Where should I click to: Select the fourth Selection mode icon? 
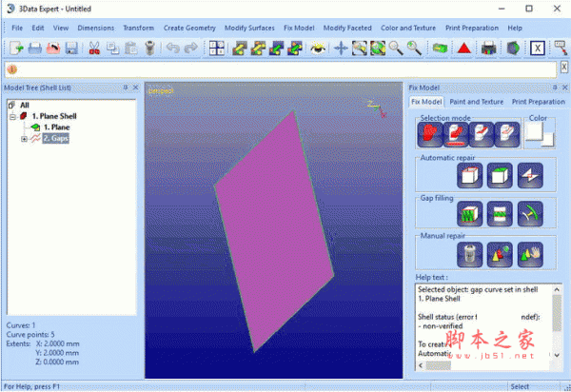coord(507,134)
